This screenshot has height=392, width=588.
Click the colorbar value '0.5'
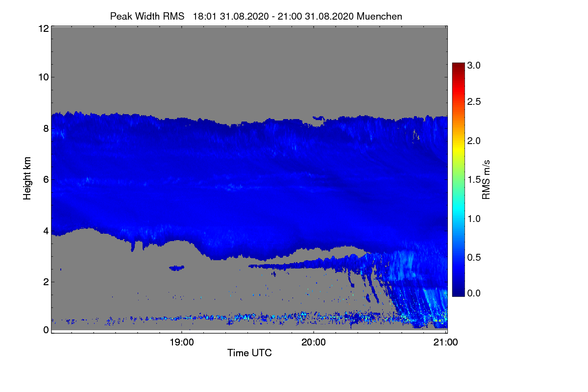[x=474, y=257]
